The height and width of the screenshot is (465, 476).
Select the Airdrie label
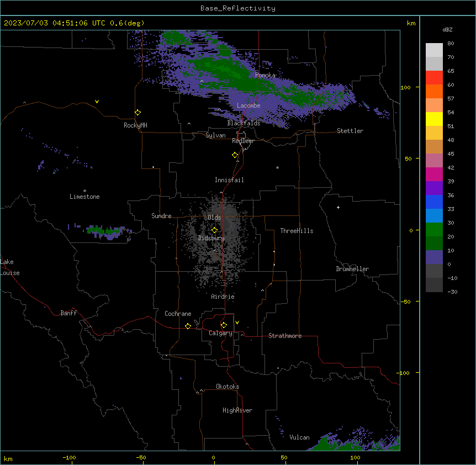click(223, 297)
